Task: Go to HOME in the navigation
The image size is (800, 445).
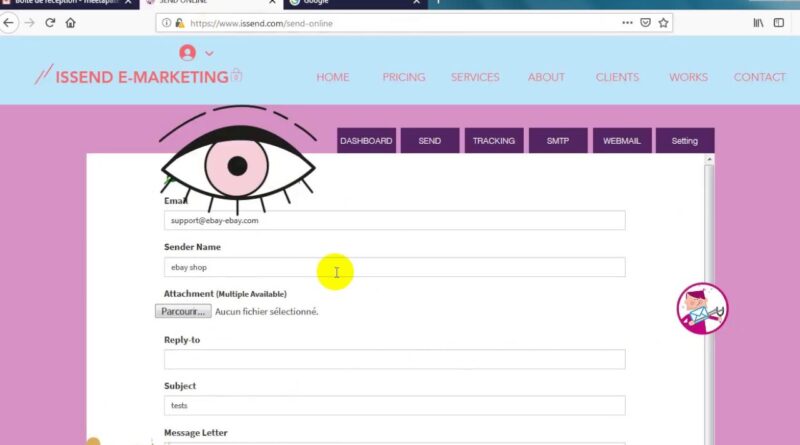Action: (x=333, y=77)
